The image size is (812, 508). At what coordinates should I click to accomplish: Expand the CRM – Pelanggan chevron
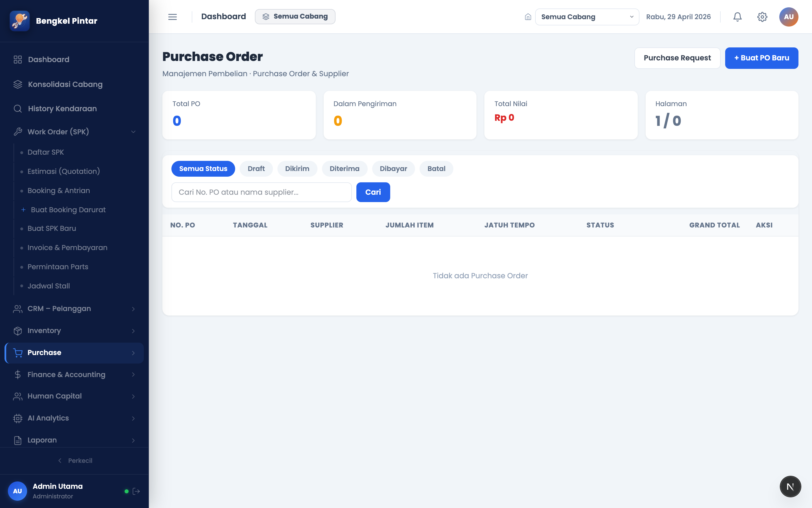[133, 309]
